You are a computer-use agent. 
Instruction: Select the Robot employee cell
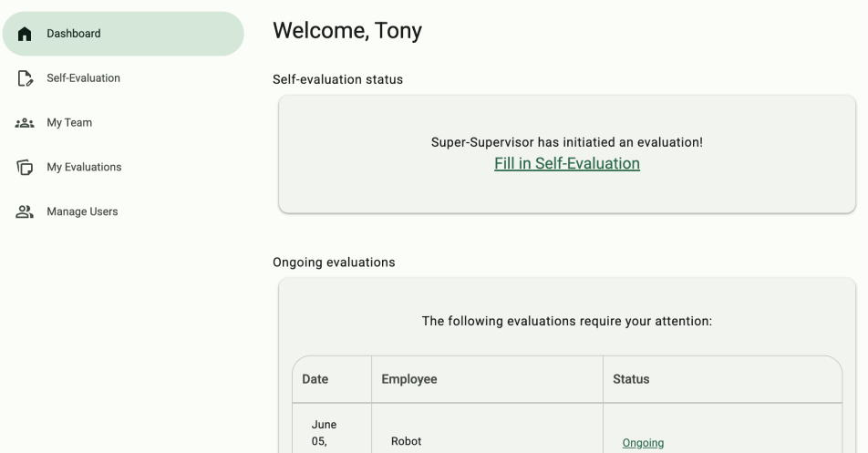[x=406, y=441]
